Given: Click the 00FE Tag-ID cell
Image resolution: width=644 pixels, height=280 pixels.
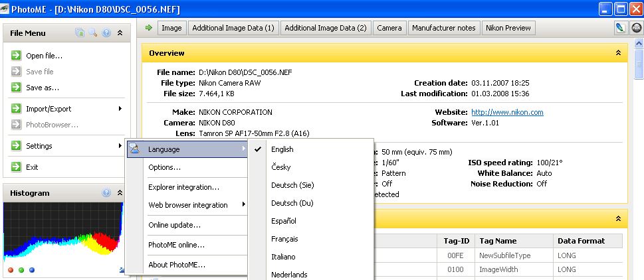Looking at the screenshot, I should point(456,255).
